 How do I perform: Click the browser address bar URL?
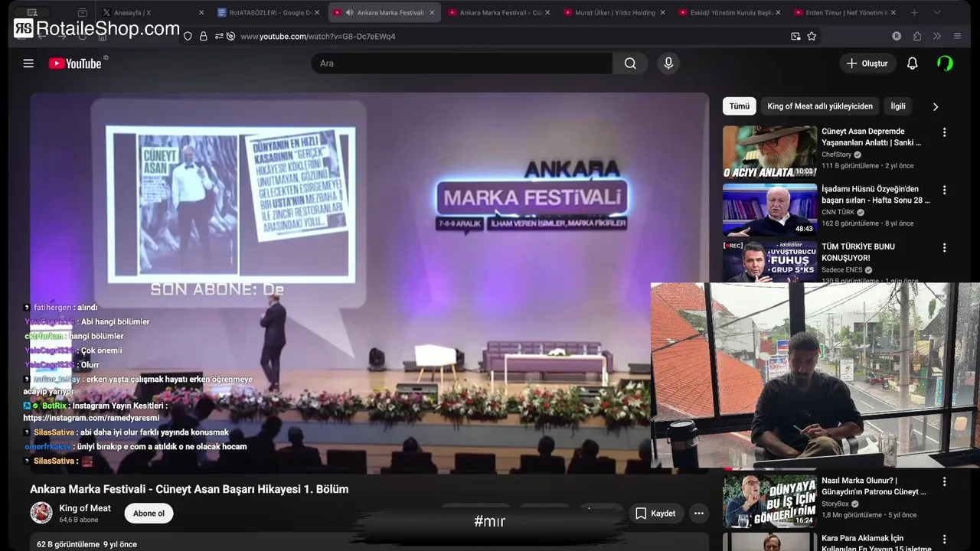(318, 36)
